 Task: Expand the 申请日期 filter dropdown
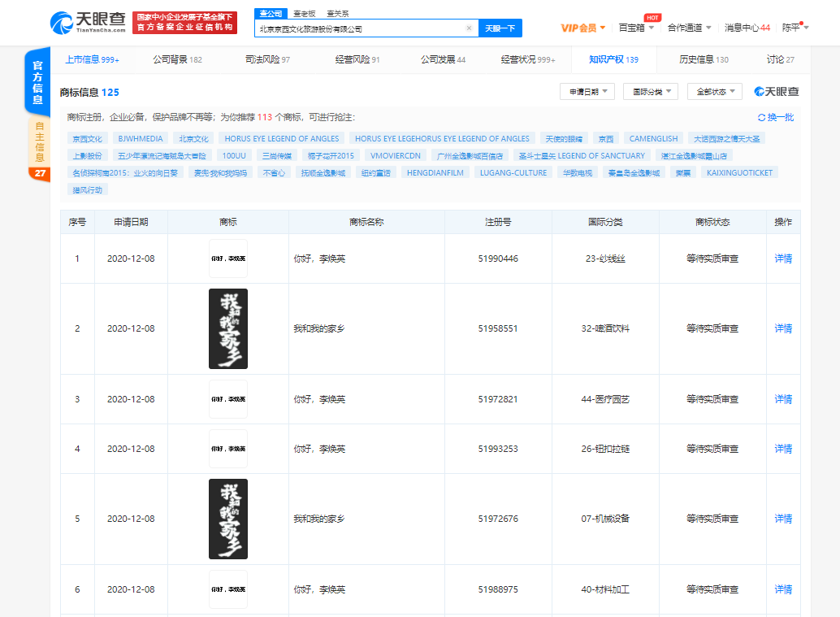(587, 92)
